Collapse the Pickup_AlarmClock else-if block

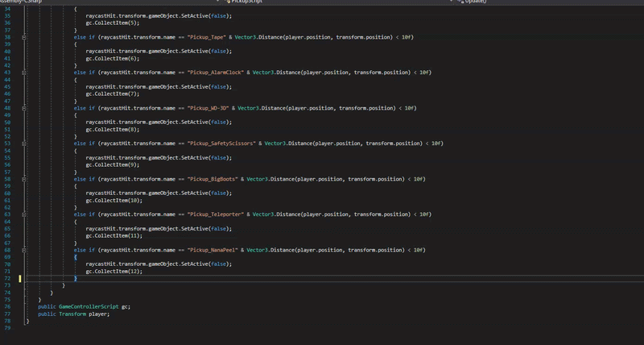[x=24, y=73]
